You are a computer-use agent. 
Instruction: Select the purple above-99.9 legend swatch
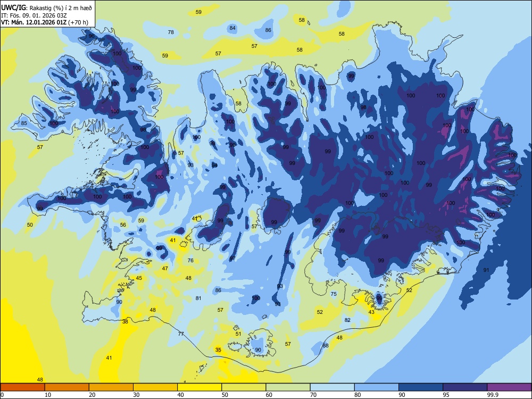(509, 387)
